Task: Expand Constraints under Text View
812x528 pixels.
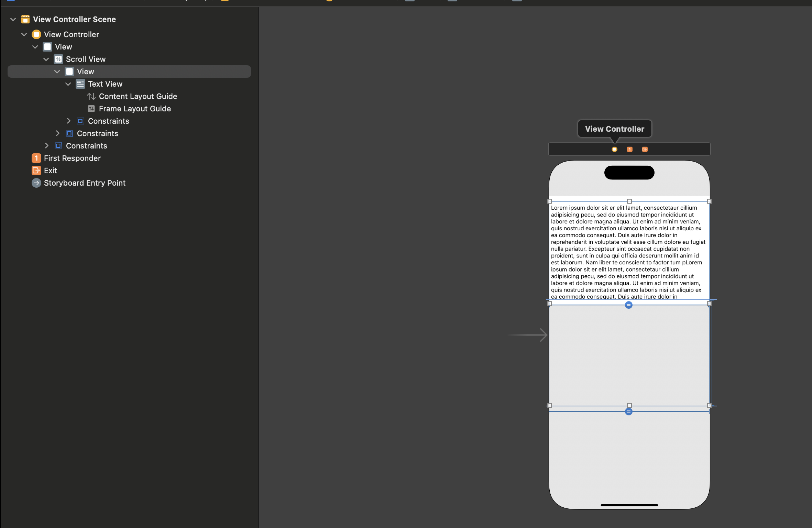Action: pyautogui.click(x=68, y=121)
